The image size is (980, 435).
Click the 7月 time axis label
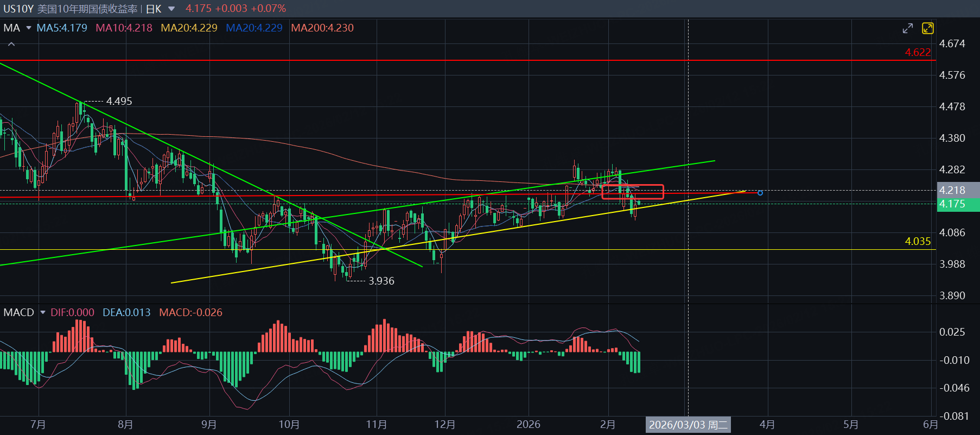(x=38, y=425)
